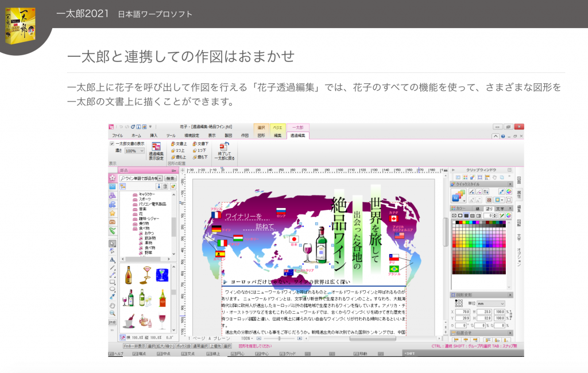Screen dimensions: 588x373
Task: Pick the brown liquor bottle thumbnail
Action: [x=128, y=275]
